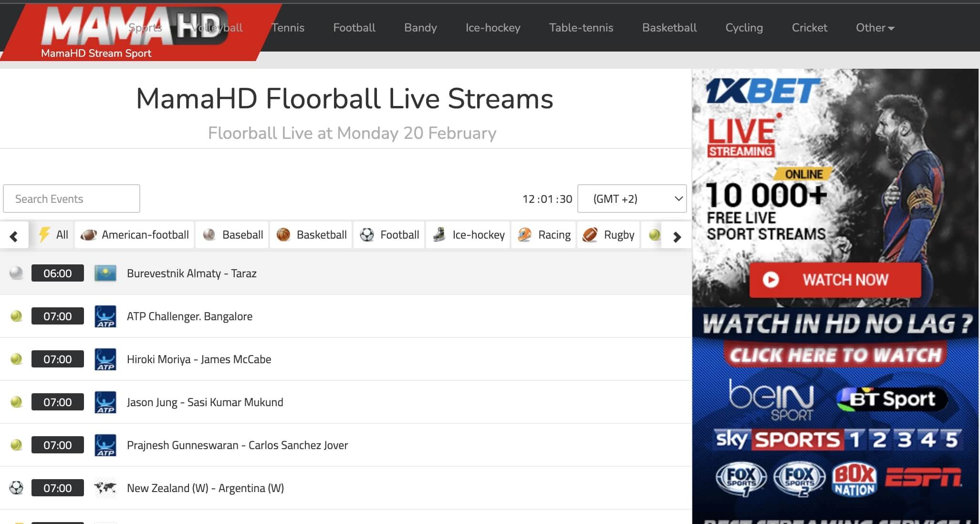Show all sports with lightning All filter
The width and height of the screenshot is (980, 524).
coord(53,235)
